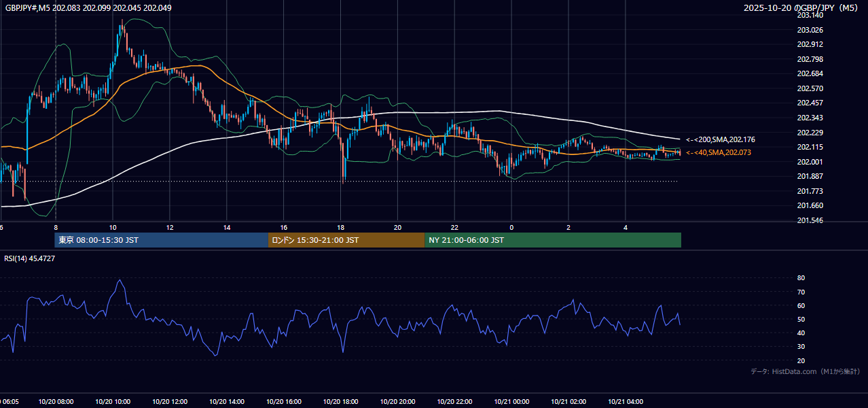Click price axis value 202.798
Viewport: 868px width, 408px height.
pyautogui.click(x=810, y=59)
